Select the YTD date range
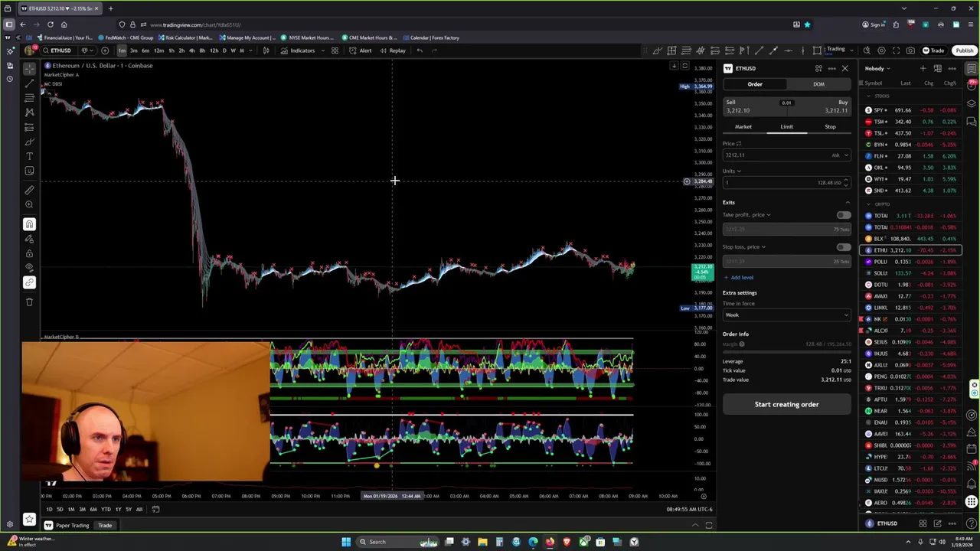The height and width of the screenshot is (551, 980). pyautogui.click(x=106, y=510)
